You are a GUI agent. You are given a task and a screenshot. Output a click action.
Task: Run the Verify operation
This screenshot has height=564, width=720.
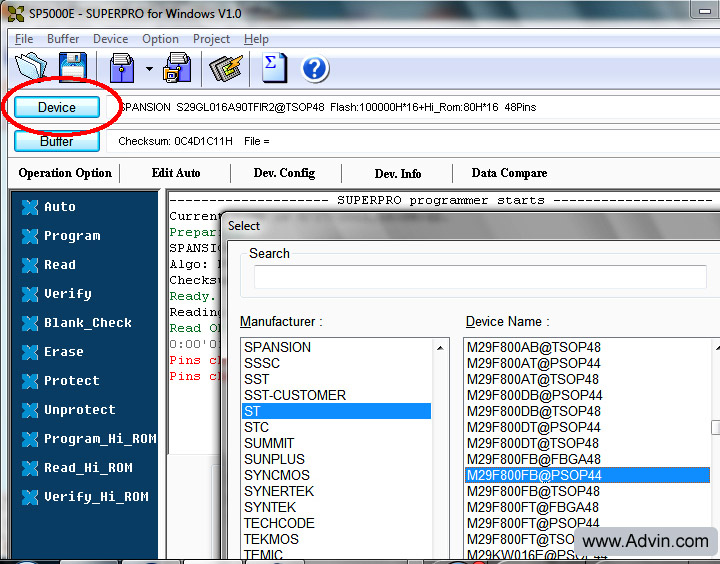(x=56, y=294)
